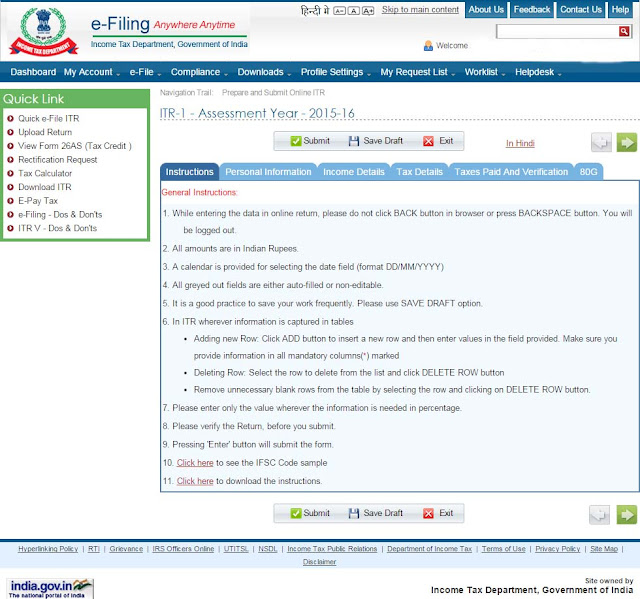Open the Contact Us link
This screenshot has height=599, width=640.
point(581,9)
